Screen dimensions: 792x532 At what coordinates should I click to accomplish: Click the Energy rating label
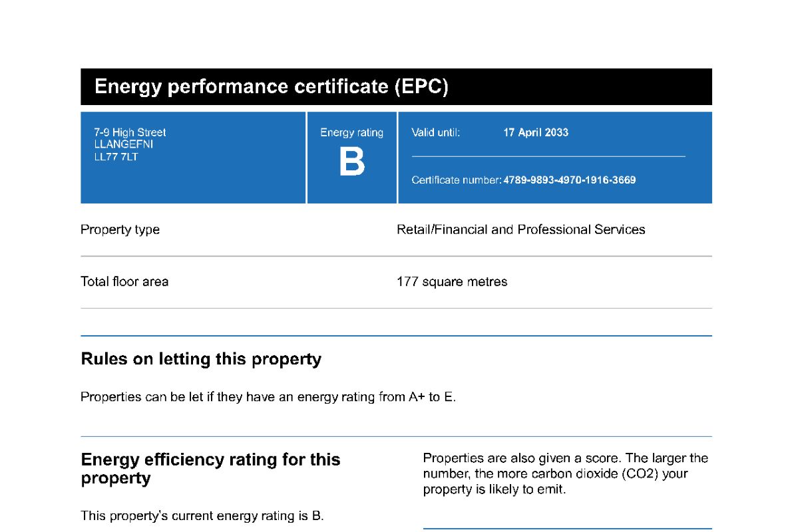coord(351,132)
